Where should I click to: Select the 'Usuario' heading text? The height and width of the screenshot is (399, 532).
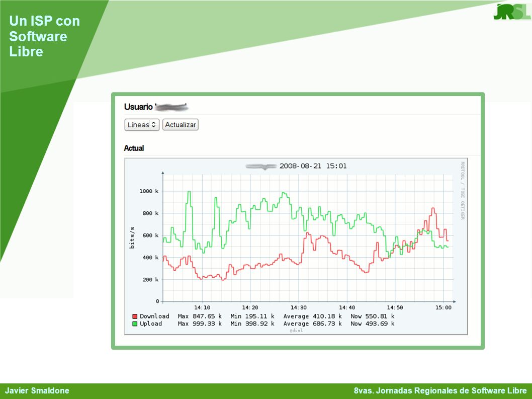coord(138,107)
